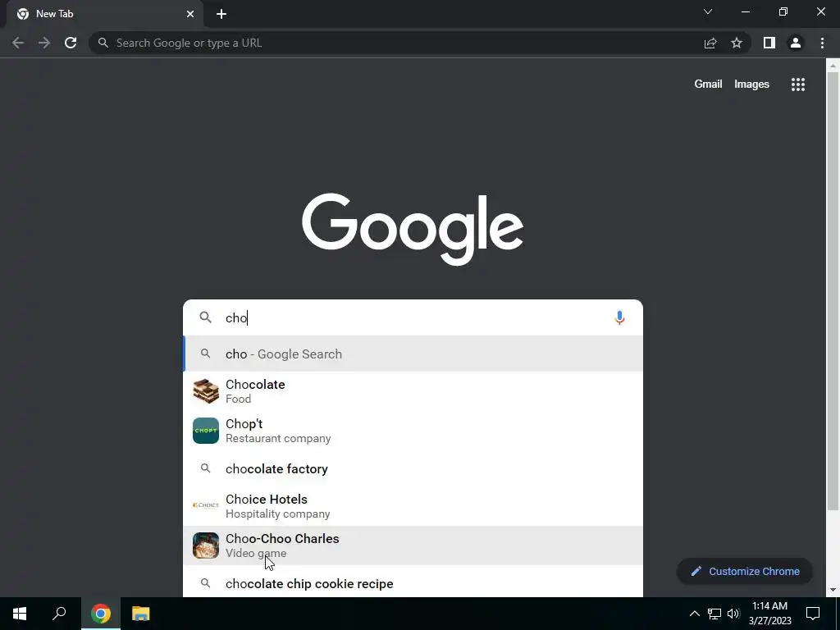
Task: Click the browser back arrow
Action: coord(18,43)
